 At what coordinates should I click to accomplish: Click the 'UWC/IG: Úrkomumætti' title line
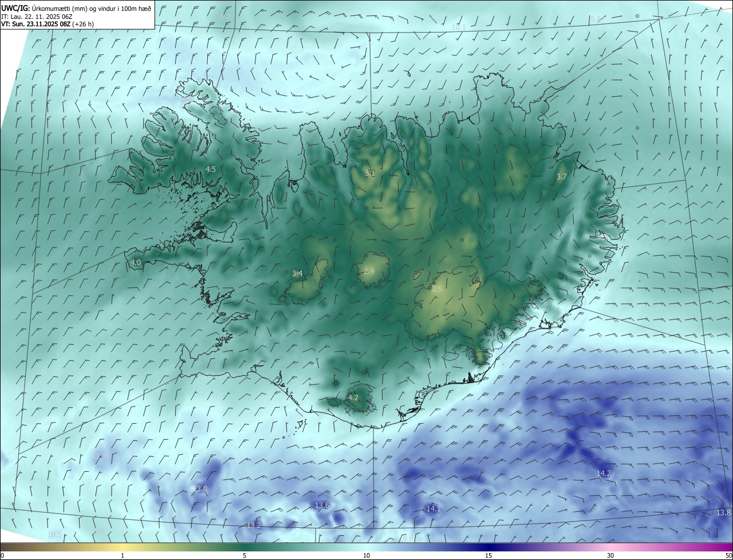76,7
